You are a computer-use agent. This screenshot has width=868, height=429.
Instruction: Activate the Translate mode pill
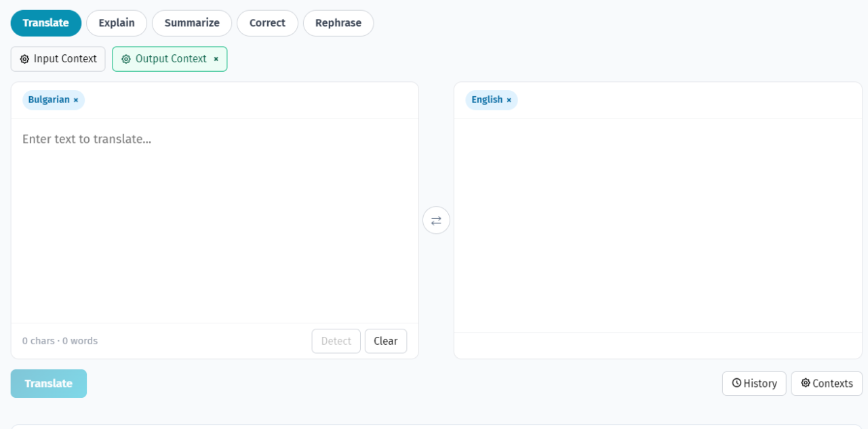[x=45, y=22]
